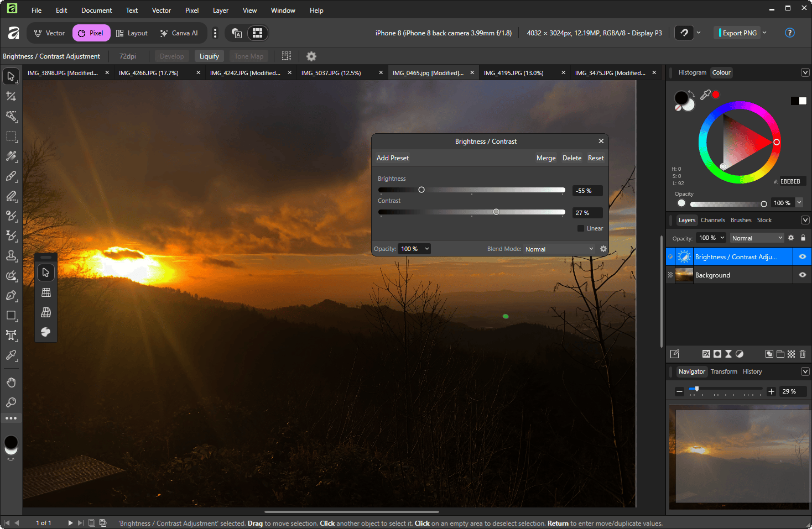
Task: Open the Layer menu
Action: pos(220,11)
